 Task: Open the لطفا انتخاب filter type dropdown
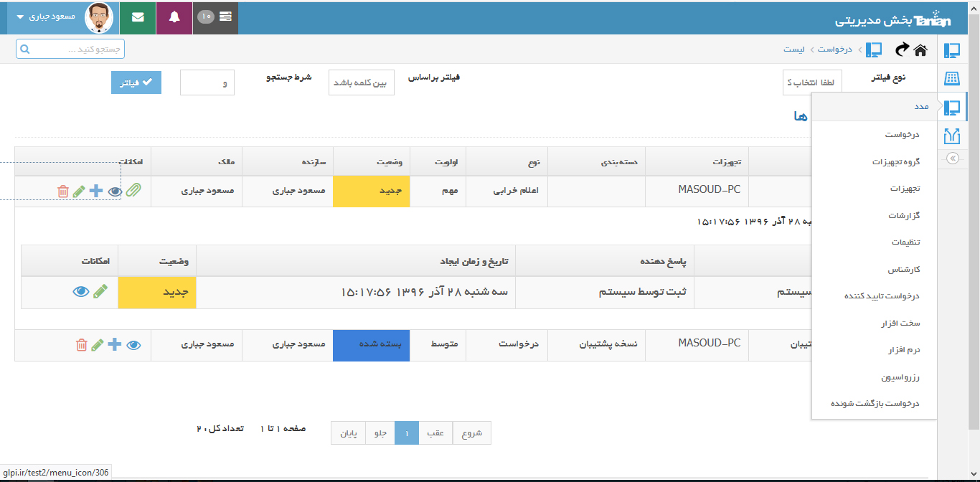(x=812, y=82)
